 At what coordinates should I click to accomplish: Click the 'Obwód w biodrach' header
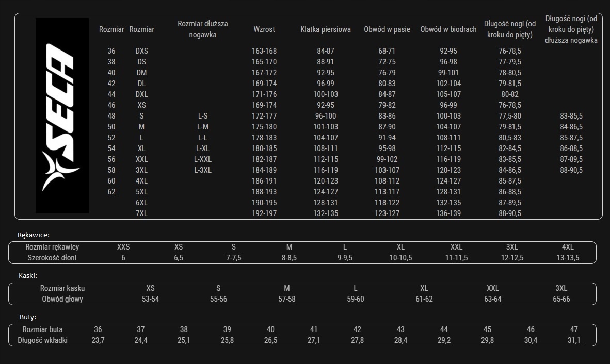point(448,29)
